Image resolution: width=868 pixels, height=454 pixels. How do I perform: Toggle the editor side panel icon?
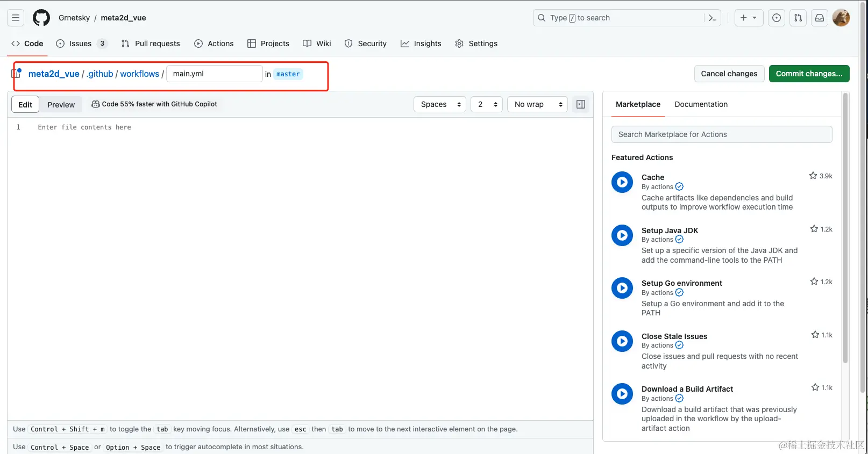[581, 104]
